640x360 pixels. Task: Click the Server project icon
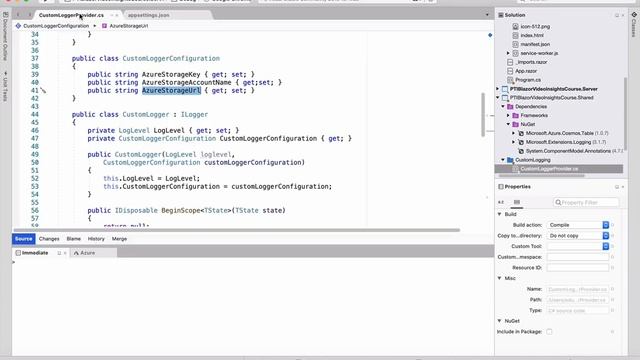[505, 89]
